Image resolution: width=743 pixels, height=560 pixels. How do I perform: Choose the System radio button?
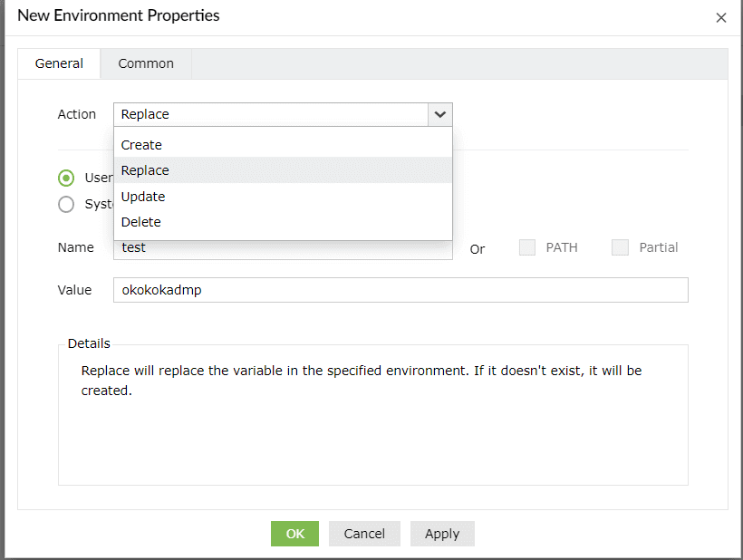coord(66,204)
